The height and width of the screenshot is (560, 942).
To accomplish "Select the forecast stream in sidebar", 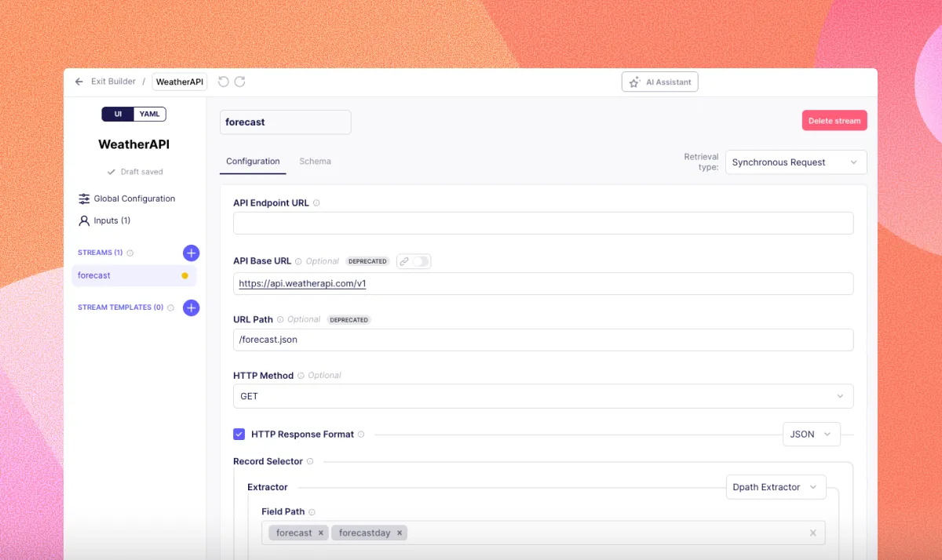I will point(134,276).
